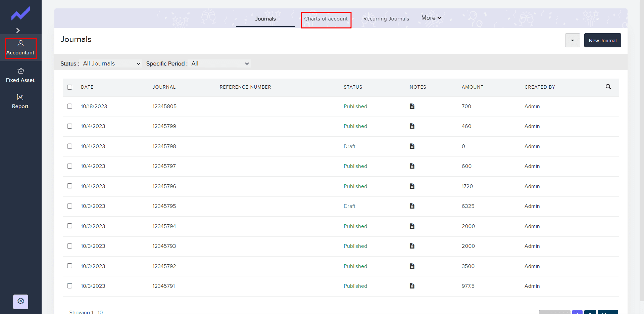Expand the More menu in top navigation
This screenshot has width=644, height=314.
point(431,18)
